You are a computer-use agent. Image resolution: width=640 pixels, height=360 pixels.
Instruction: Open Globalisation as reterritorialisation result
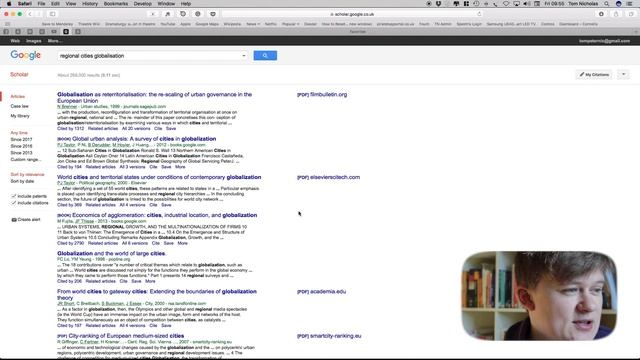point(154,98)
